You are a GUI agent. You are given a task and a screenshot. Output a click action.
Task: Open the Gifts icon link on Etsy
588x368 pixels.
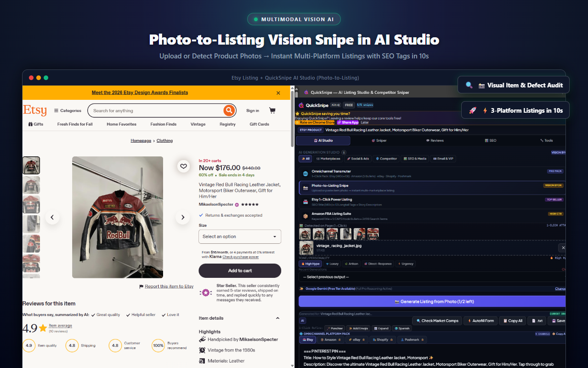coord(36,124)
